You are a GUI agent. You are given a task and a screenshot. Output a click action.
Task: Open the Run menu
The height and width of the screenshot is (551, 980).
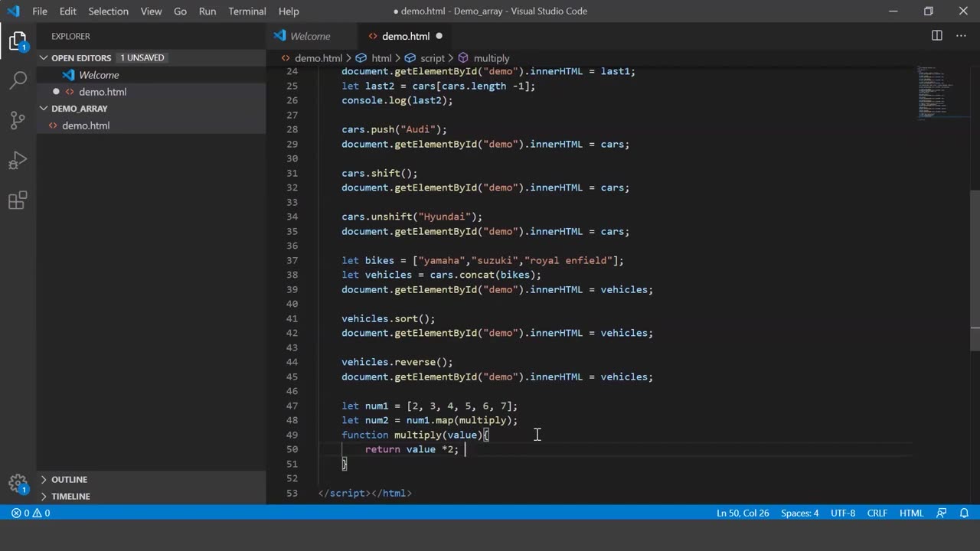point(207,11)
